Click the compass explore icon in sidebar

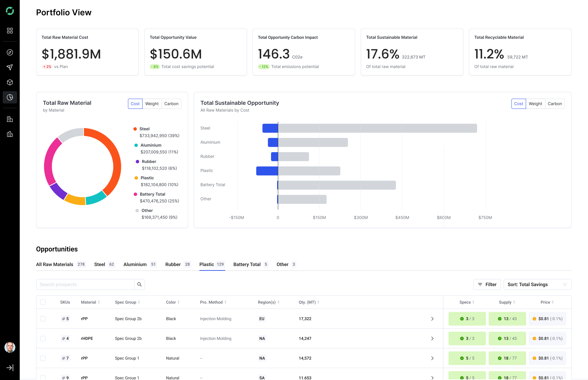(10, 52)
